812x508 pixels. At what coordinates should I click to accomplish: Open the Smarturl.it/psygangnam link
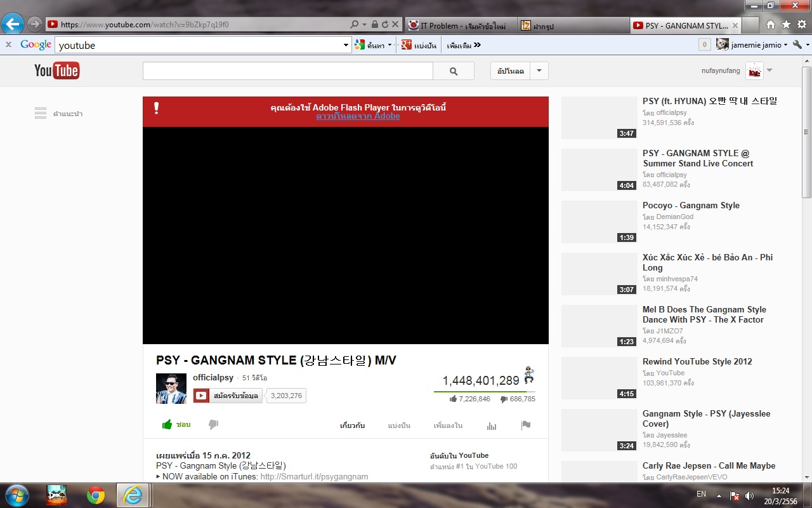[314, 476]
